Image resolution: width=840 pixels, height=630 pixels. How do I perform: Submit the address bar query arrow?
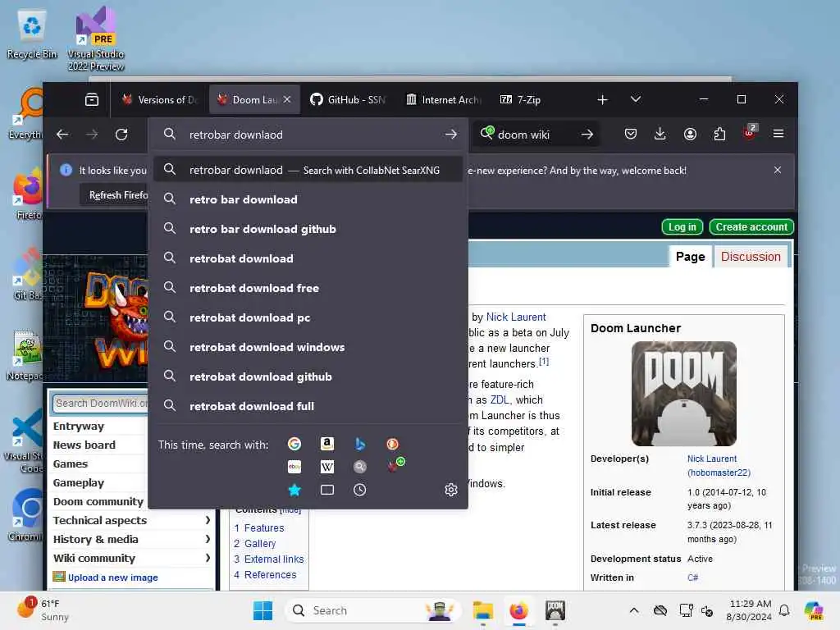pos(451,135)
